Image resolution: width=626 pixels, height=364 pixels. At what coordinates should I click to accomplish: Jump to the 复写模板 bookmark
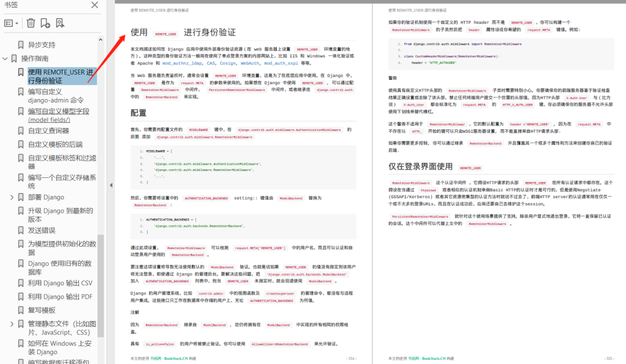(x=42, y=310)
